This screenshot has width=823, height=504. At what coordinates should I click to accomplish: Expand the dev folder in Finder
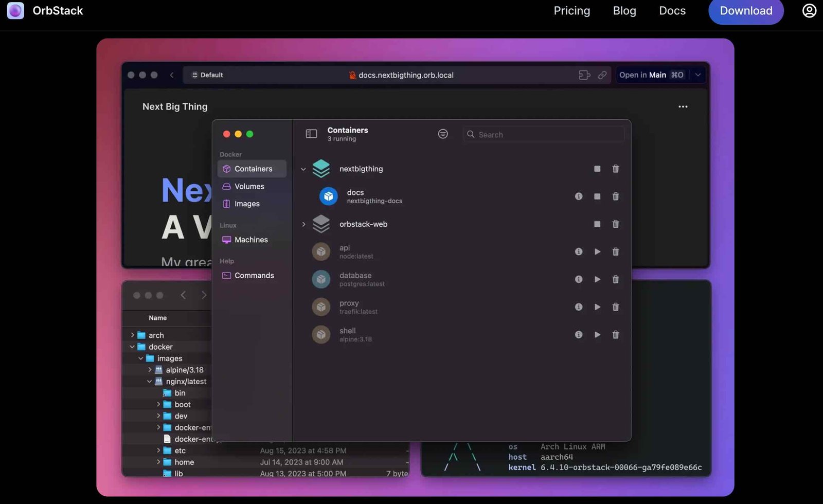[x=158, y=416]
